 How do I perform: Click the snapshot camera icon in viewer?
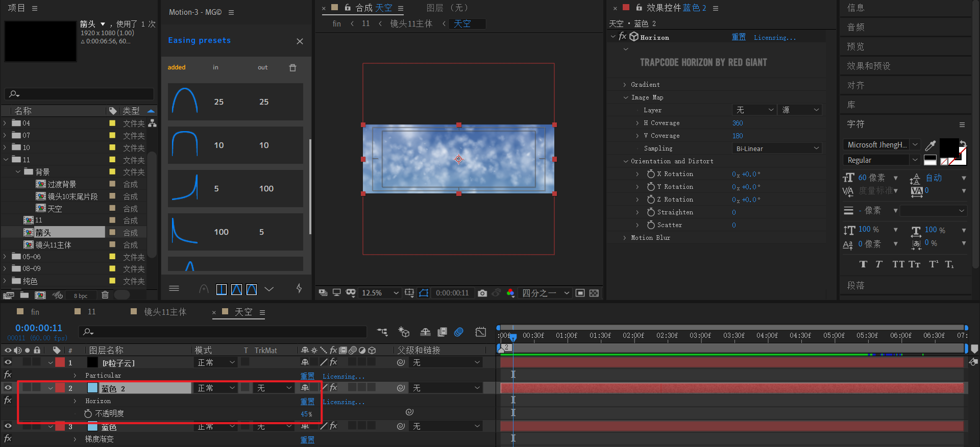482,293
